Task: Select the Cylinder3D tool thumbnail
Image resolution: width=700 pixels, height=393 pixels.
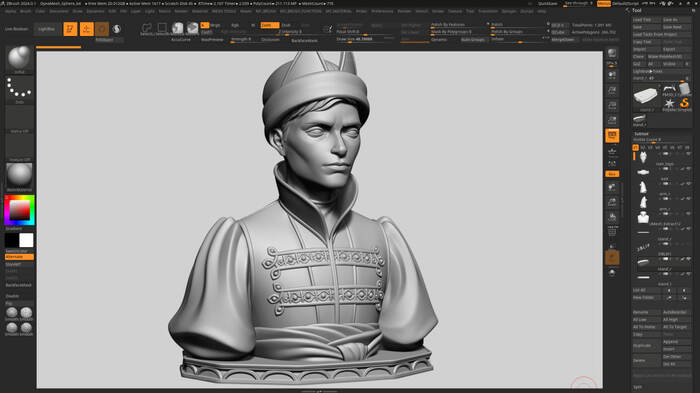Action: (684, 88)
